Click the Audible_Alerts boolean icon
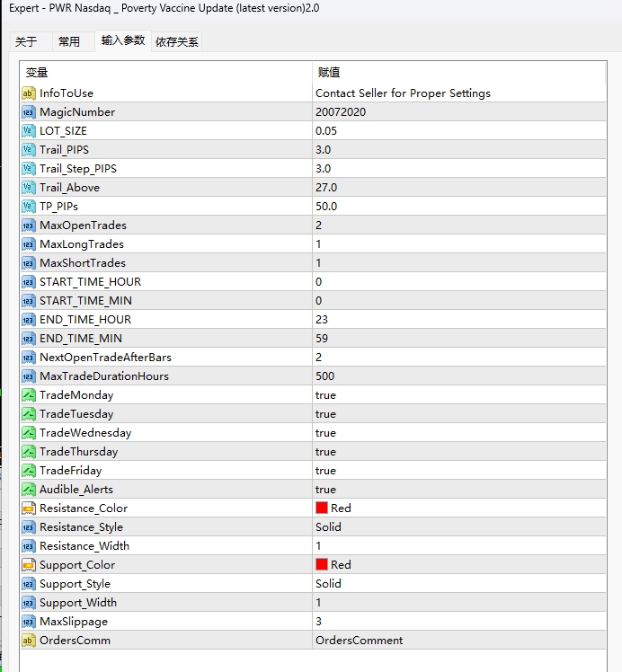 pyautogui.click(x=28, y=490)
